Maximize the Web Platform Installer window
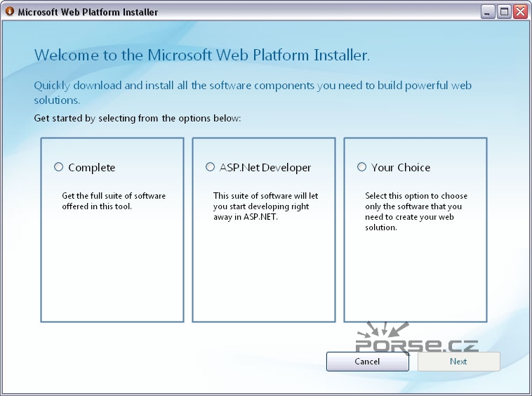Viewport: 532px width, 396px height. (x=504, y=12)
